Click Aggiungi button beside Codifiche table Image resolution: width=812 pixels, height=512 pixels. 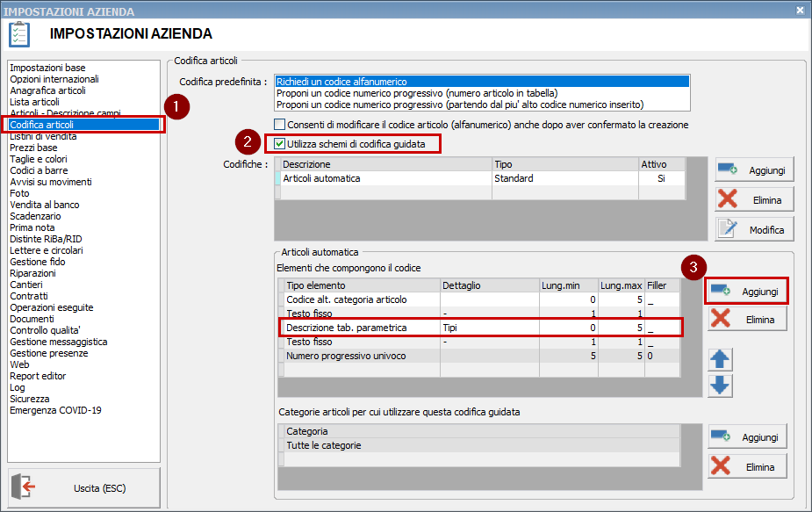(x=754, y=170)
